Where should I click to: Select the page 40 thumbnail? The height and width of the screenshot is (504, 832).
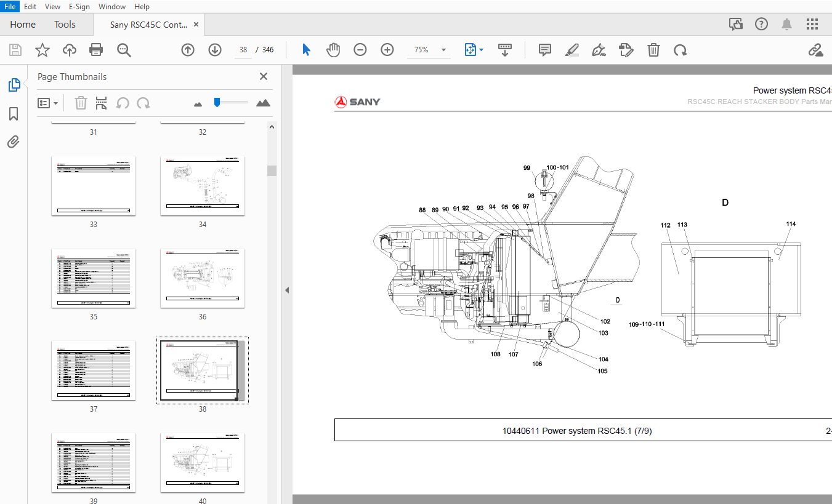pos(203,463)
